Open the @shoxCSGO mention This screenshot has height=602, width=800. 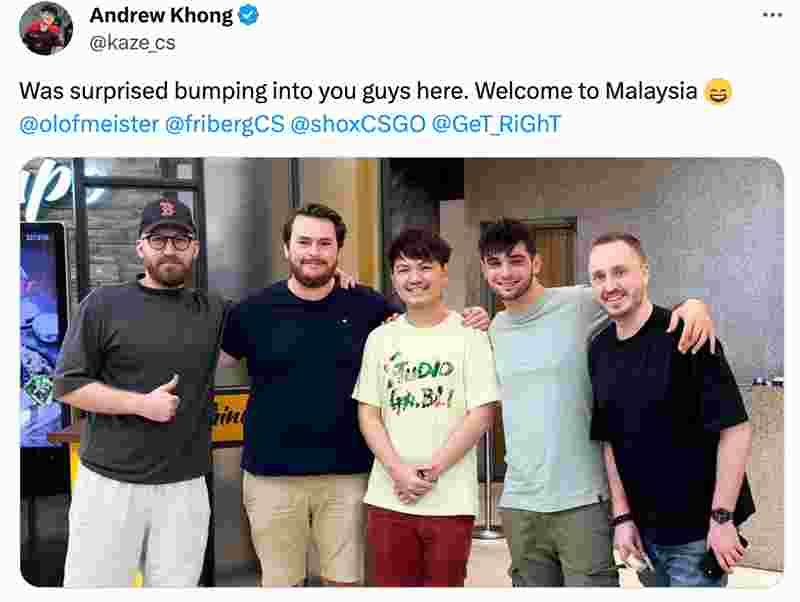[358, 123]
